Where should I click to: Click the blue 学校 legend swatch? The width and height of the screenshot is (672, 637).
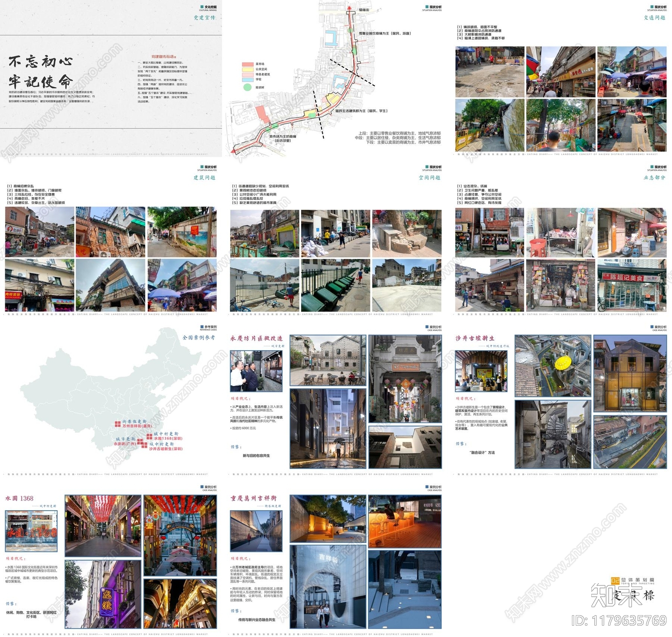tap(247, 79)
